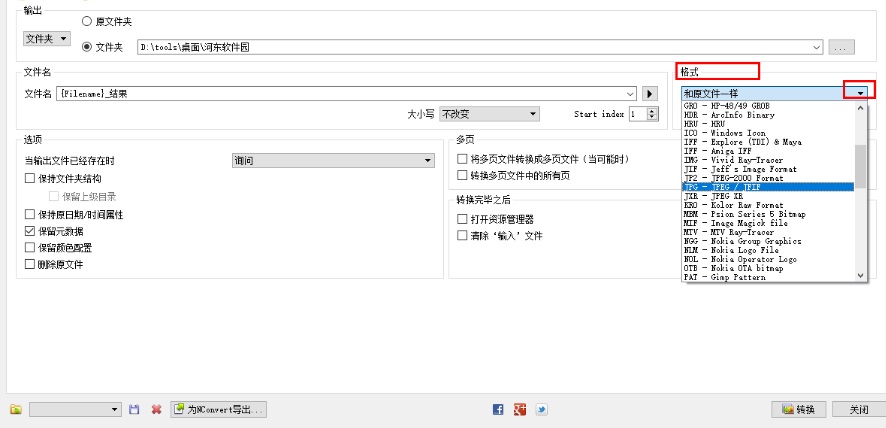Viewport: 886px width, 428px height.
Task: Pick PAT - Gimp Pattern format
Action: click(768, 277)
